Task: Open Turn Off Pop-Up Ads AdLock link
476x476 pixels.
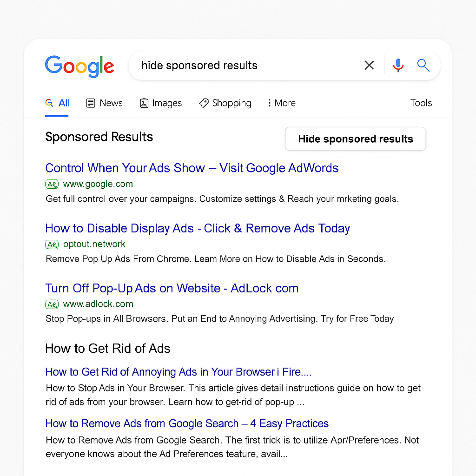Action: click(172, 289)
